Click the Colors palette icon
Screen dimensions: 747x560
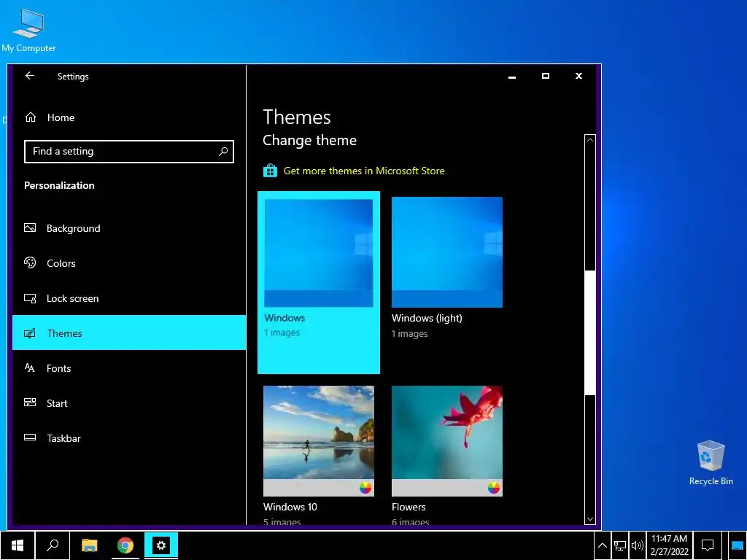pyautogui.click(x=30, y=262)
